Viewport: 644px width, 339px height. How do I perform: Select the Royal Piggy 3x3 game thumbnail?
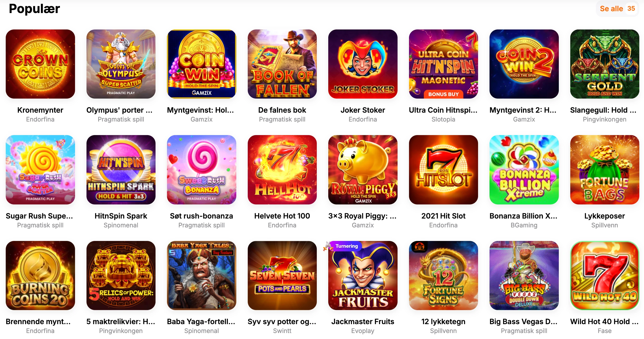pyautogui.click(x=363, y=170)
